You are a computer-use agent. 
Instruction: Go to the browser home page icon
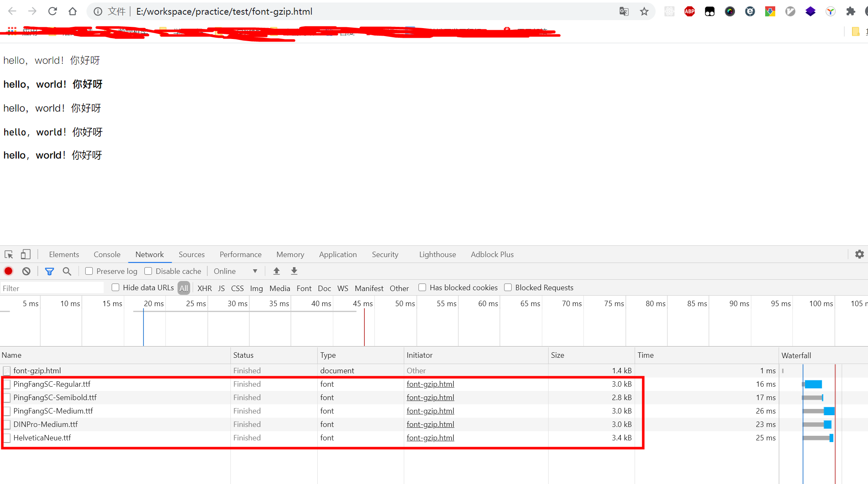73,11
